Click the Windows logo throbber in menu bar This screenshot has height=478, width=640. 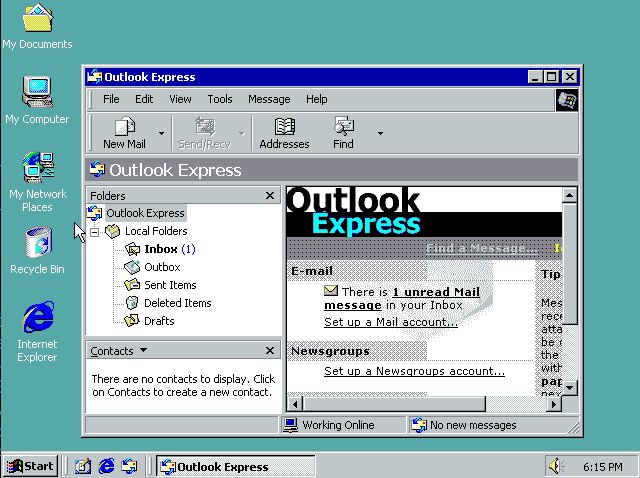(x=567, y=100)
